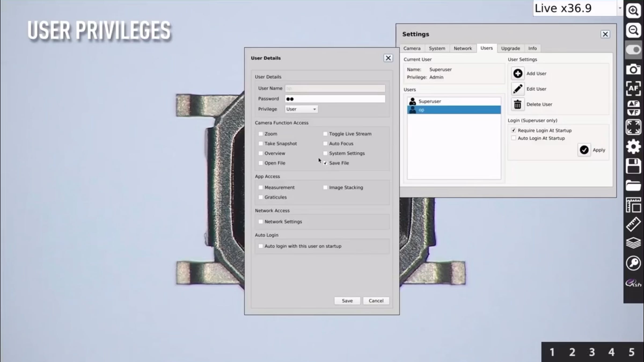Click the zoom in magnifier icon
The height and width of the screenshot is (362, 644).
(633, 11)
